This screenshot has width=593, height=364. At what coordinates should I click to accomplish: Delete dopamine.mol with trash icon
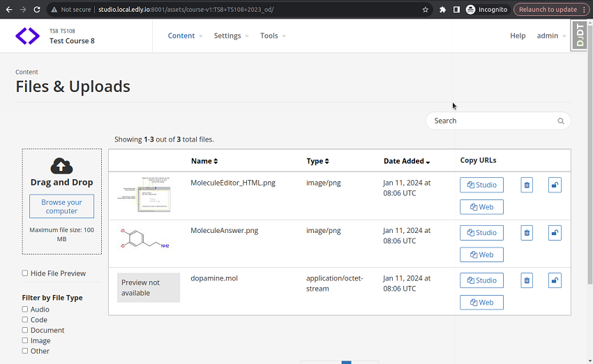(527, 280)
